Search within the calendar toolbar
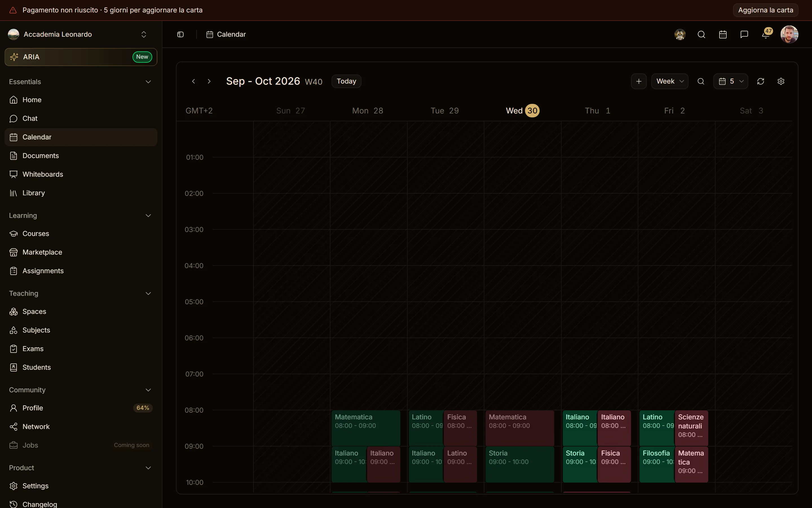 pyautogui.click(x=701, y=81)
